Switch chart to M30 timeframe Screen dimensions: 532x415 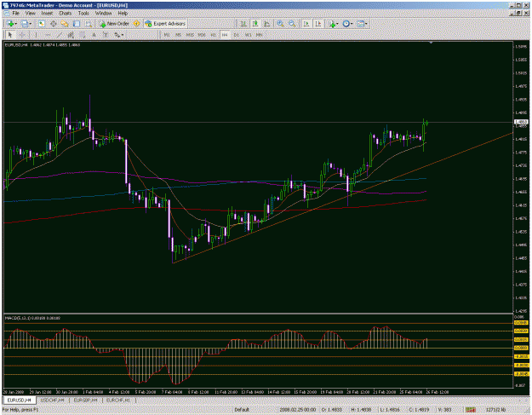coord(202,35)
